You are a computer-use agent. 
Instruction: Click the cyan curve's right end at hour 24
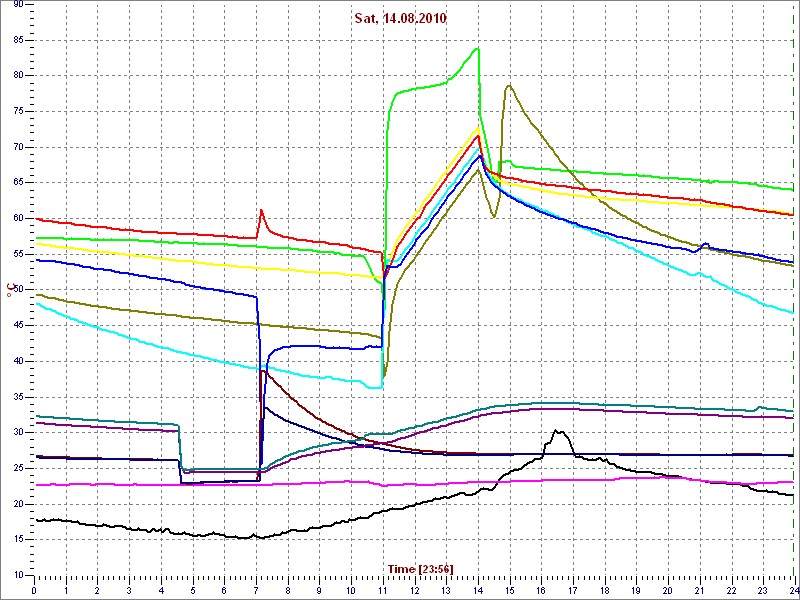point(793,313)
